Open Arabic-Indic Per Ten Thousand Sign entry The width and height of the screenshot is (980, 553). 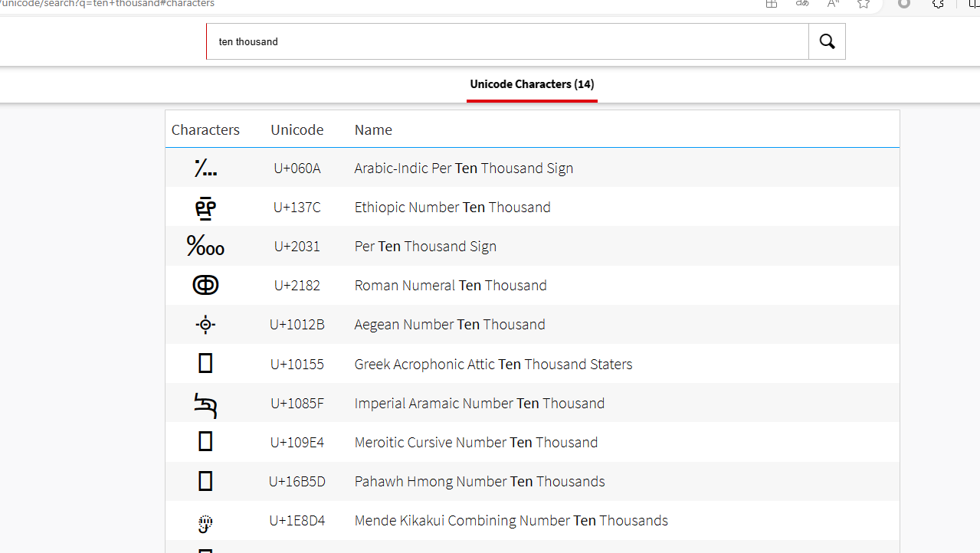click(x=464, y=168)
